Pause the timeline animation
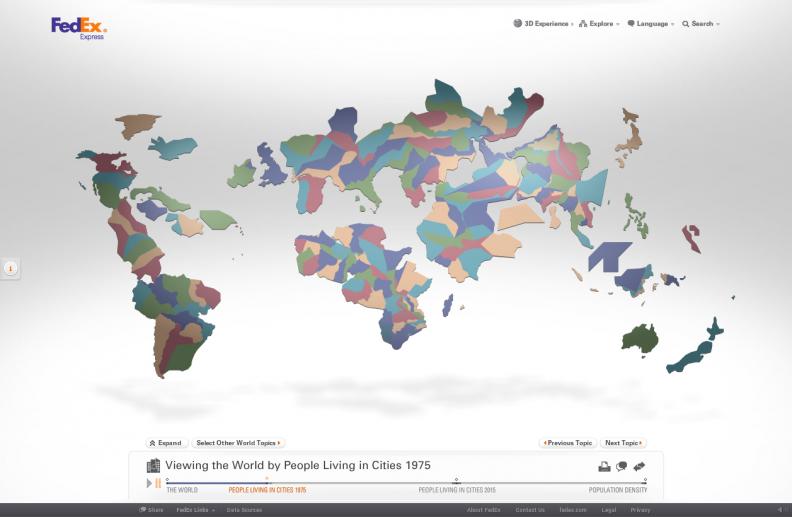 click(x=158, y=484)
